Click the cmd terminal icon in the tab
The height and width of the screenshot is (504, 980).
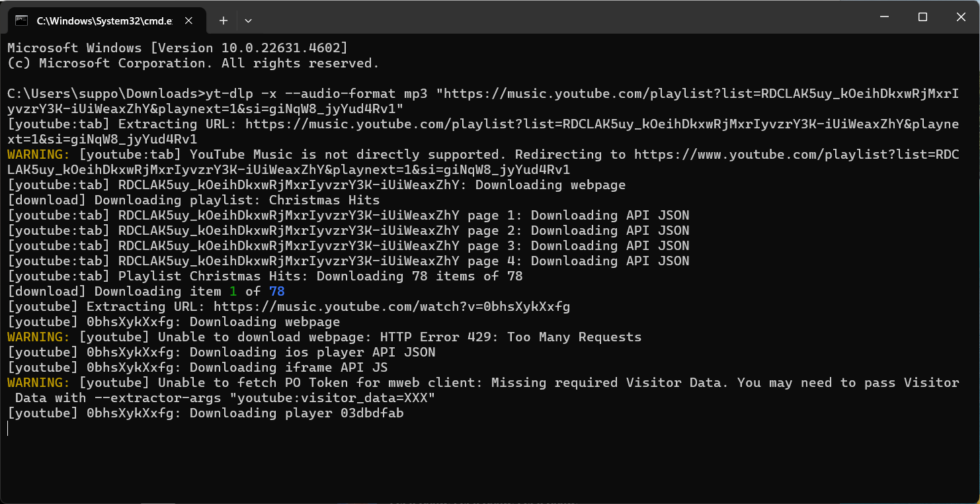click(x=21, y=21)
